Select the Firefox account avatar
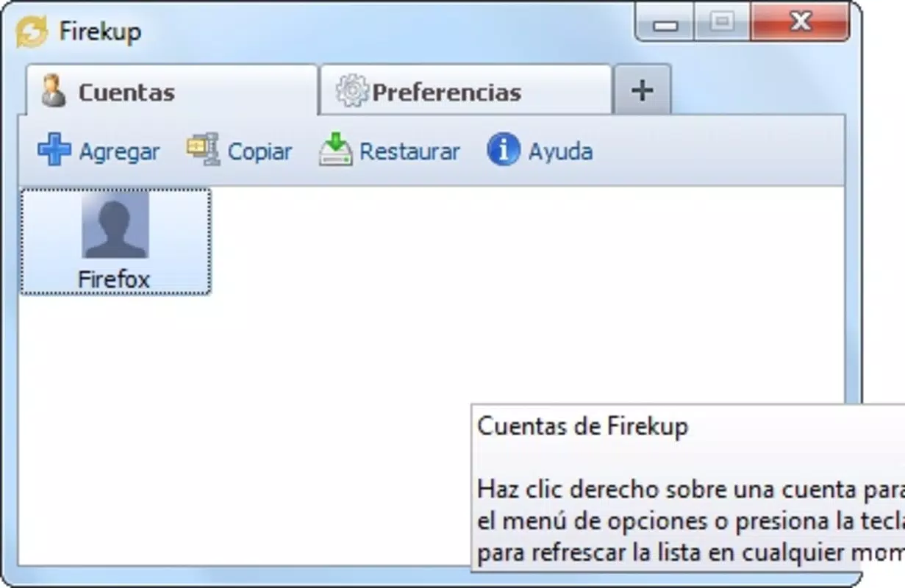This screenshot has width=905, height=588. [x=115, y=225]
